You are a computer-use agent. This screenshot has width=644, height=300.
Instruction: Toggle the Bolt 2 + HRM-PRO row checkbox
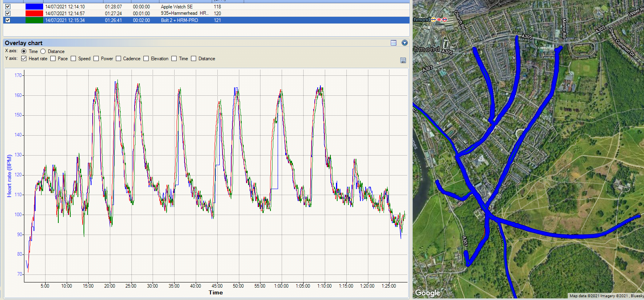pyautogui.click(x=8, y=20)
